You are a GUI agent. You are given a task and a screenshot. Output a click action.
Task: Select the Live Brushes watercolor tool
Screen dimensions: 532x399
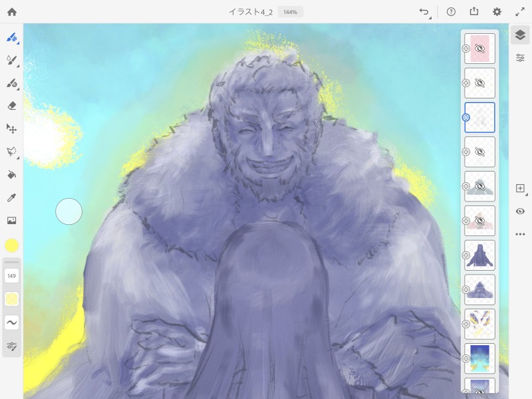click(12, 60)
